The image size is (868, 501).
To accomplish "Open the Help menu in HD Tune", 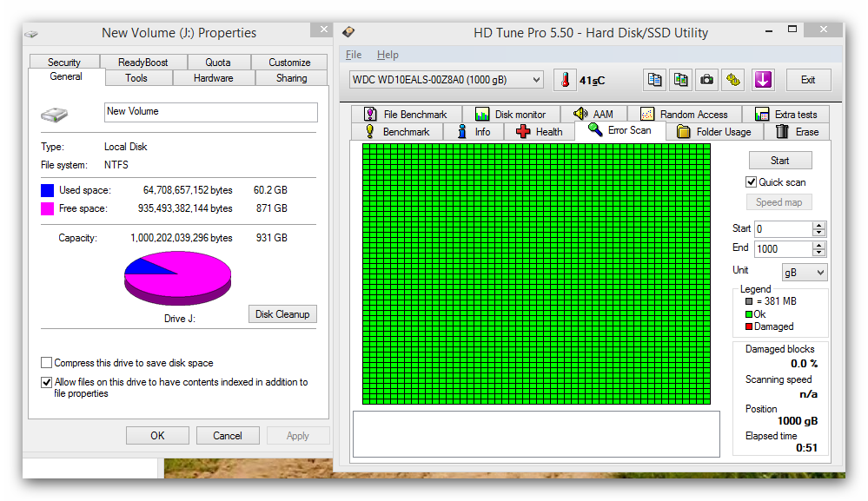I will coord(388,55).
